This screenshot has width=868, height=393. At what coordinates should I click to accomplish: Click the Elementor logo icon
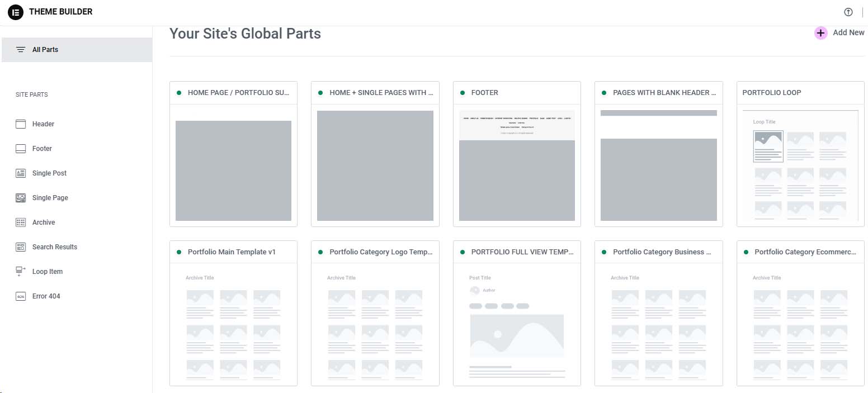point(15,12)
